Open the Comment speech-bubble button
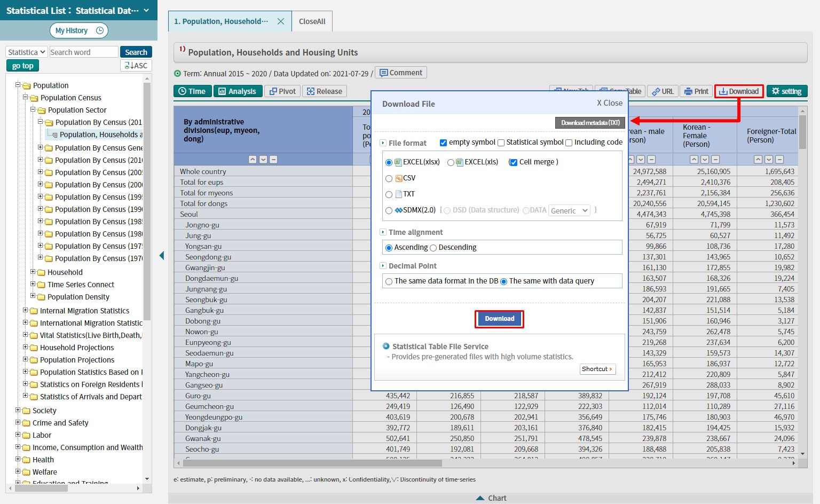The width and height of the screenshot is (820, 504). pyautogui.click(x=401, y=73)
